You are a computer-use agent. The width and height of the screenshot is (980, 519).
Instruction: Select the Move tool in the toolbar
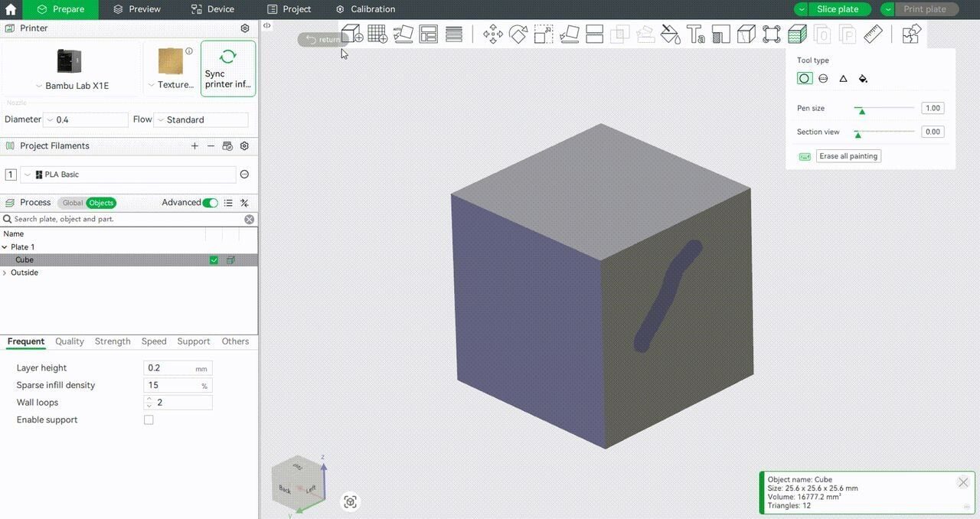pyautogui.click(x=492, y=34)
